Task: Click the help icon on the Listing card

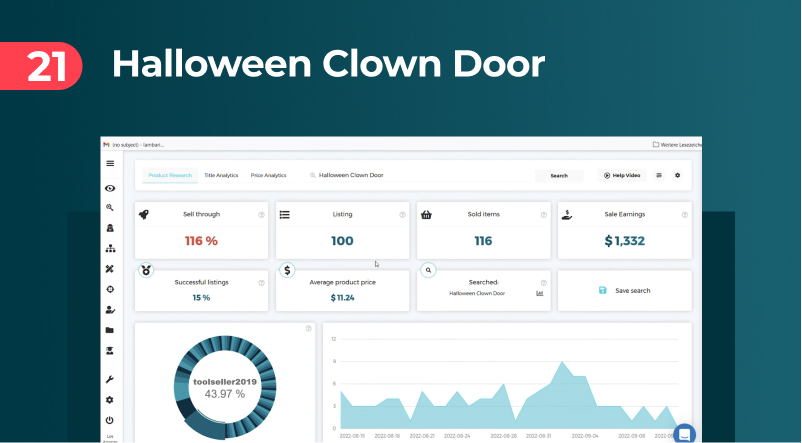Action: pos(403,215)
